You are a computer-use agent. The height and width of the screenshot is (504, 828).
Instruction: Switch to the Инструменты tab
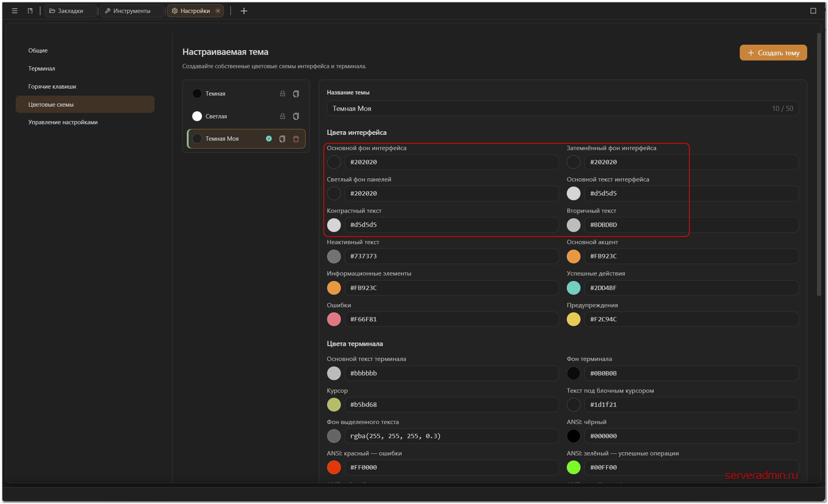(x=132, y=11)
